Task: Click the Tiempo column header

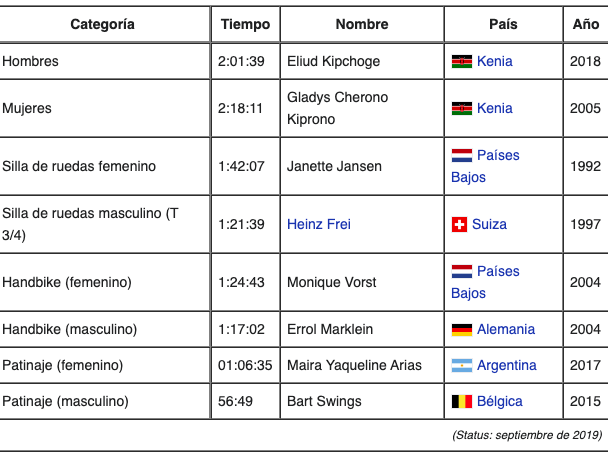Action: tap(245, 24)
